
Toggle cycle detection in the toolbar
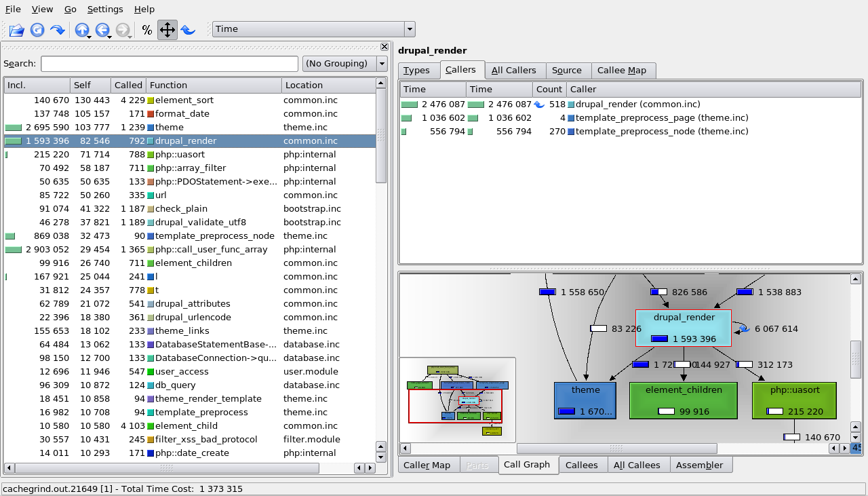point(188,30)
